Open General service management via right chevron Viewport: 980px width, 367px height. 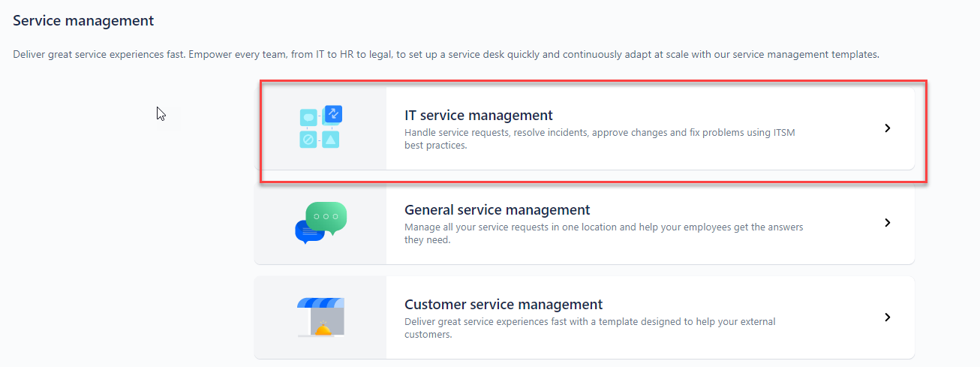[x=888, y=223]
